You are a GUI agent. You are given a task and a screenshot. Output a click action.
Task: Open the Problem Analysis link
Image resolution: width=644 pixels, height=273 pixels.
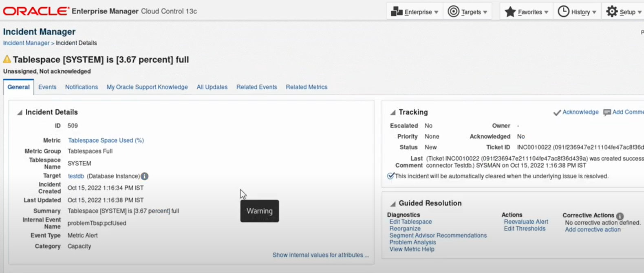click(412, 242)
